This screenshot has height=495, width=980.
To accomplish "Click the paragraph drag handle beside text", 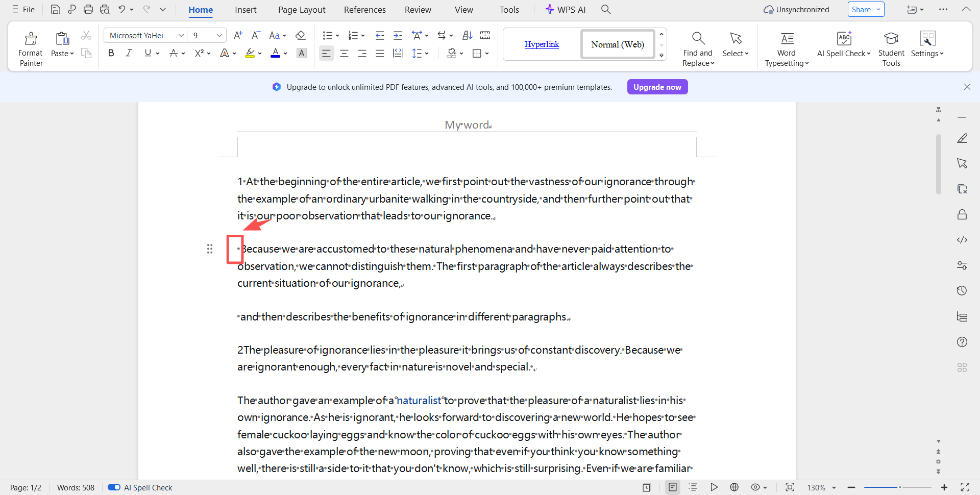I will [210, 249].
